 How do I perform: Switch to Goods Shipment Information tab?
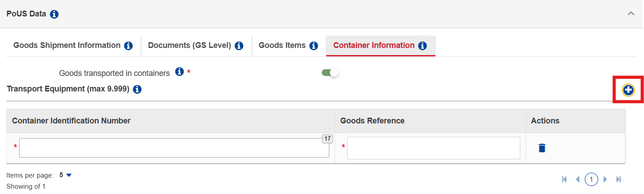67,45
